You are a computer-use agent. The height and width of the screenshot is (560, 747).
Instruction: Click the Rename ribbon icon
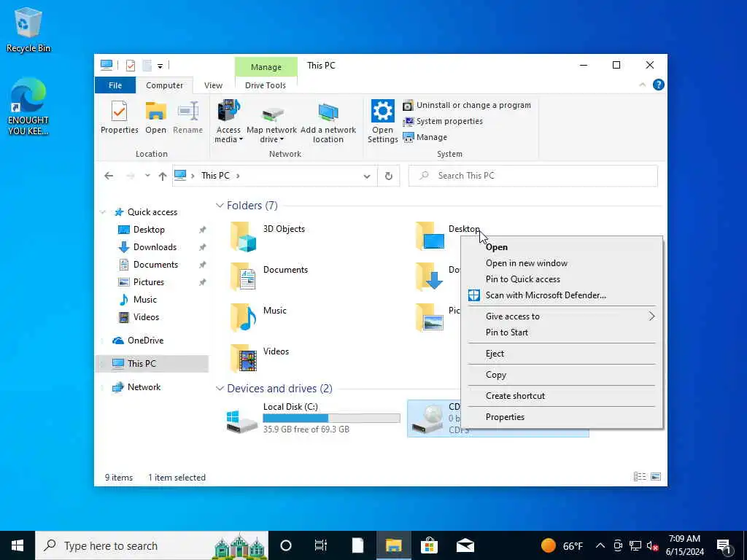tap(187, 117)
